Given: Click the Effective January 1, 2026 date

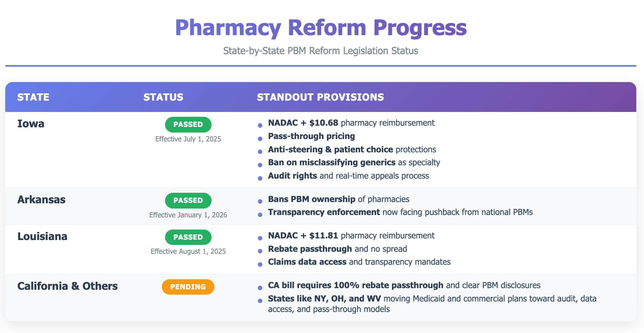Looking at the screenshot, I should 188,215.
